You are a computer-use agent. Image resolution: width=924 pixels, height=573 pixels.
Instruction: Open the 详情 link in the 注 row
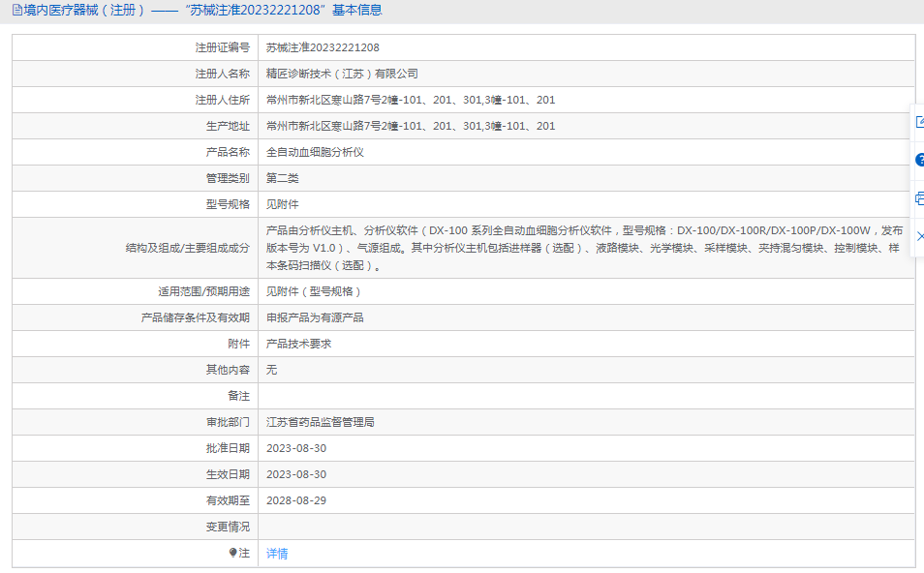click(277, 554)
